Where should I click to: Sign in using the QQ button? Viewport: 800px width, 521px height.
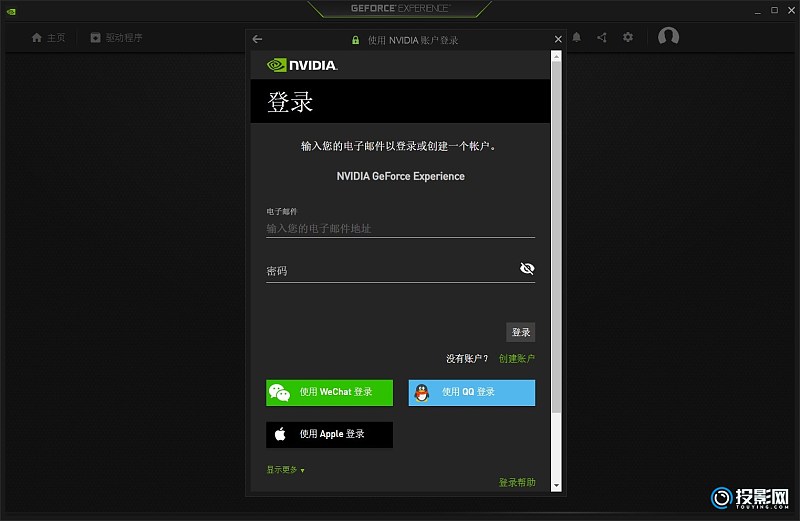[471, 392]
